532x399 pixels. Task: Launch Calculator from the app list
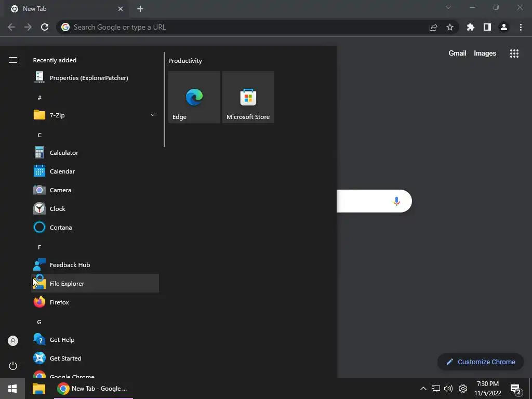point(95,153)
